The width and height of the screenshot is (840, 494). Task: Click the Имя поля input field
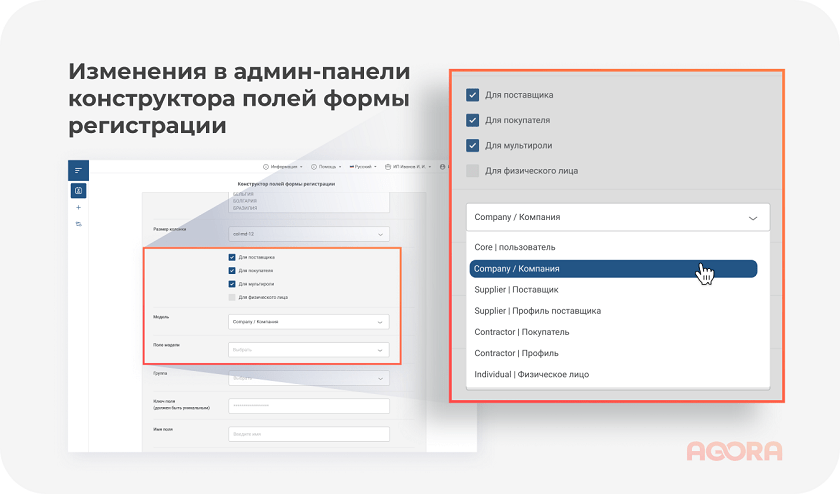point(309,434)
